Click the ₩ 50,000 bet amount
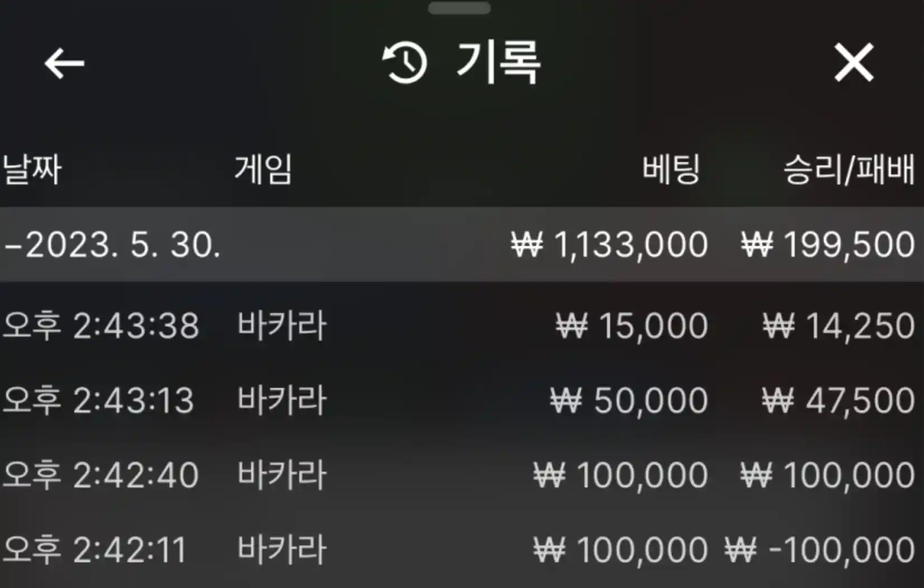Image resolution: width=924 pixels, height=588 pixels. click(x=629, y=401)
